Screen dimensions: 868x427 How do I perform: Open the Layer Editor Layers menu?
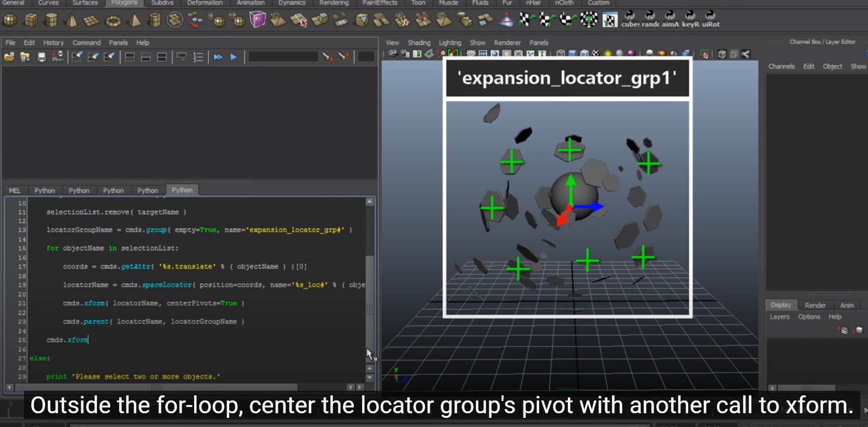point(779,317)
